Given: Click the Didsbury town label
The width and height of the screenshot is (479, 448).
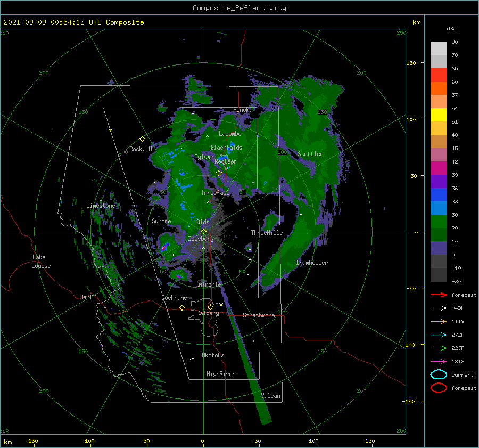Looking at the screenshot, I should (201, 239).
